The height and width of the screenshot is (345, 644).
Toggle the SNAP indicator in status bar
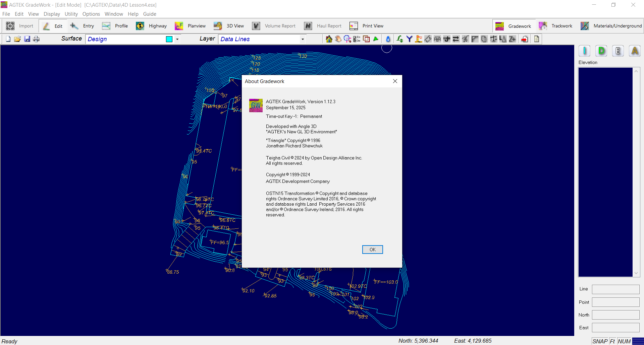(x=600, y=341)
